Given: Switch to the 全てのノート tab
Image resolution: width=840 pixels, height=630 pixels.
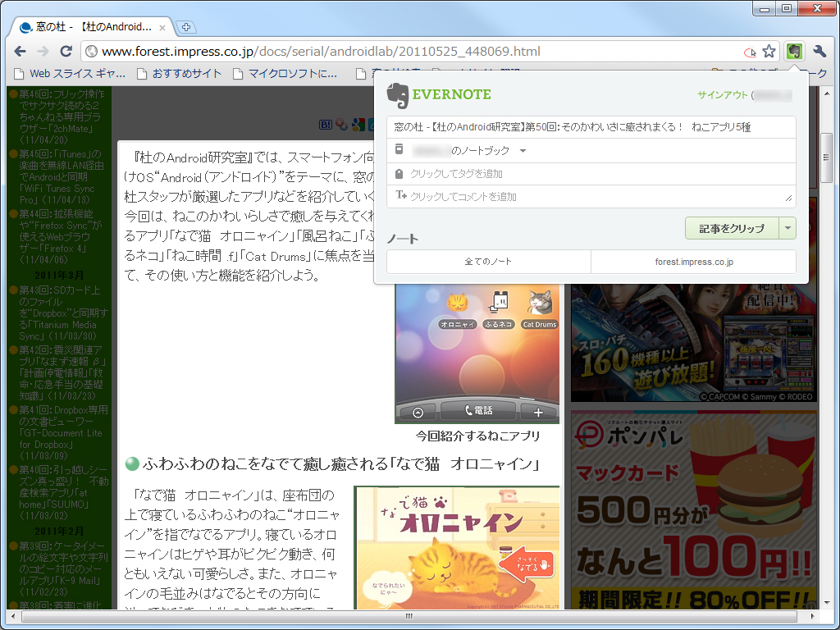Looking at the screenshot, I should click(x=487, y=261).
